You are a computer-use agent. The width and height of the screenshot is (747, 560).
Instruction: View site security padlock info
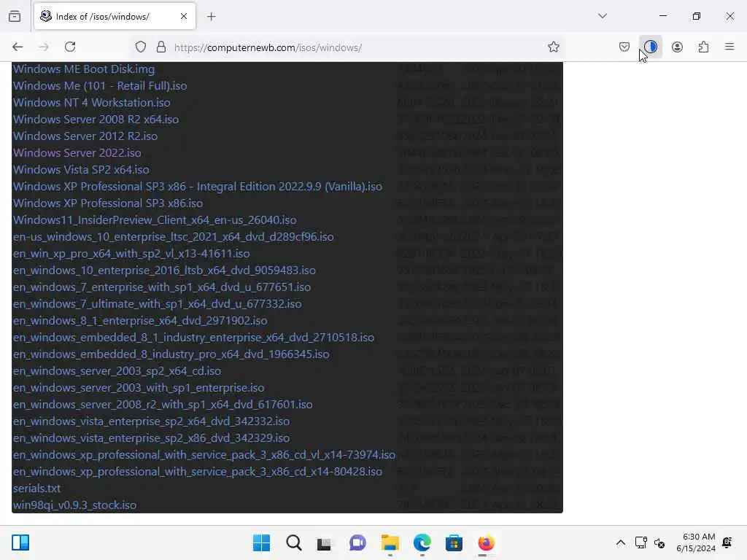[x=161, y=47]
